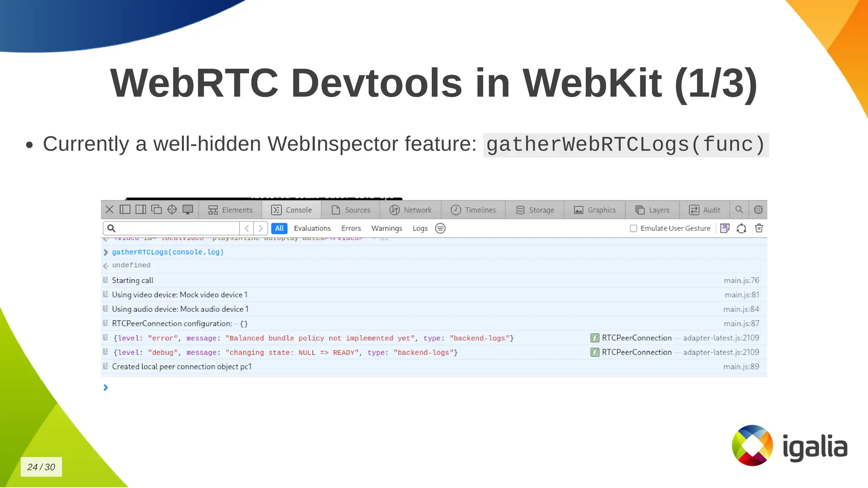Open adapter-latest.js:2109 link on debug row
The width and height of the screenshot is (868, 488).
721,352
